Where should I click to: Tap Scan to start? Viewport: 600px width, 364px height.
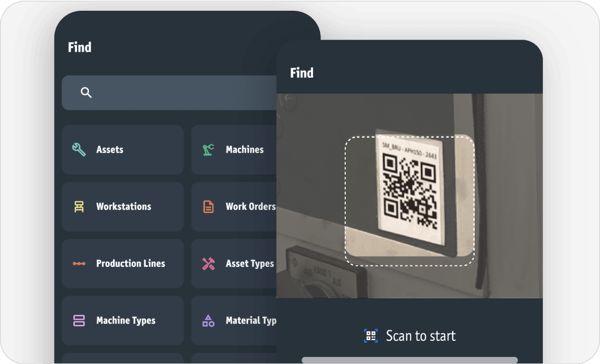pyautogui.click(x=421, y=336)
